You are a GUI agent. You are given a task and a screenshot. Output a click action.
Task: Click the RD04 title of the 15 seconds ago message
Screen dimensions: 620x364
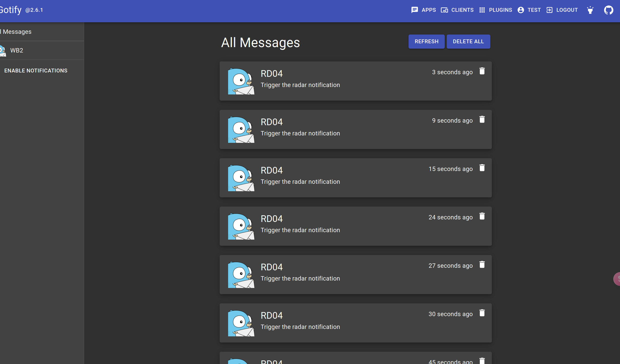(272, 170)
